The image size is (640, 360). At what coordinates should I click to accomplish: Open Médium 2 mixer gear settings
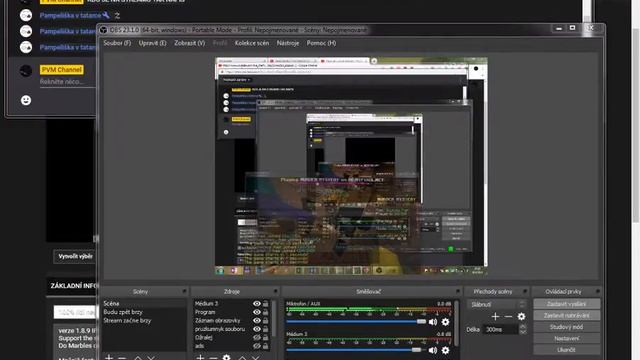pyautogui.click(x=445, y=350)
